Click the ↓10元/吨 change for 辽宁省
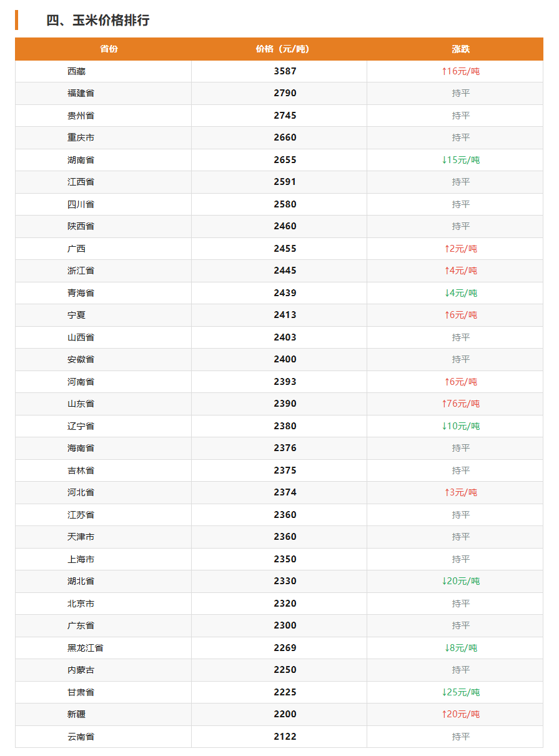Screen dimensions: 559x756 tap(461, 426)
